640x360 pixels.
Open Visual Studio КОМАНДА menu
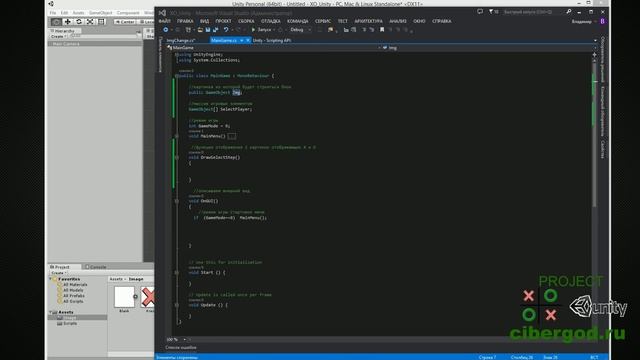(x=298, y=21)
